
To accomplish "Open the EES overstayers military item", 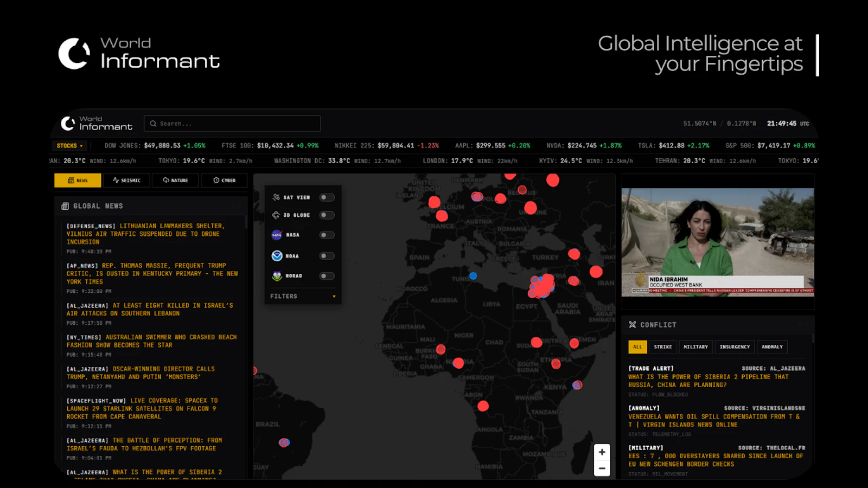I will (x=717, y=460).
